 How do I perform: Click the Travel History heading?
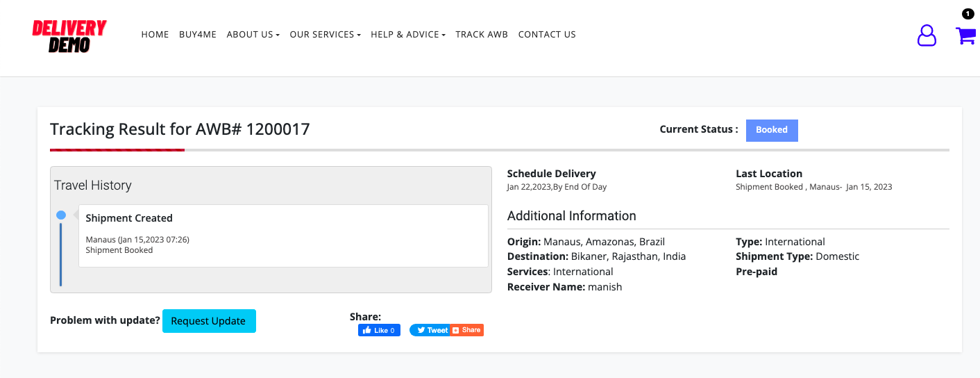[x=93, y=186]
